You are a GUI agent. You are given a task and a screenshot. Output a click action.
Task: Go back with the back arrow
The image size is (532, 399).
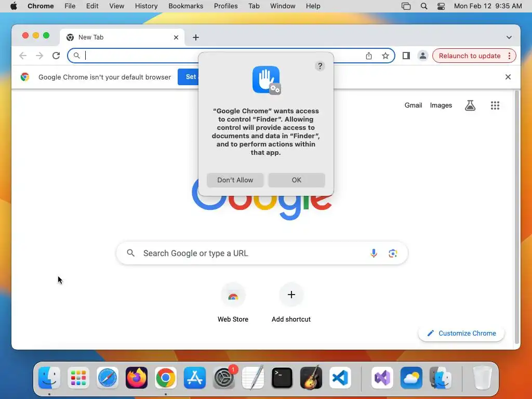click(23, 56)
